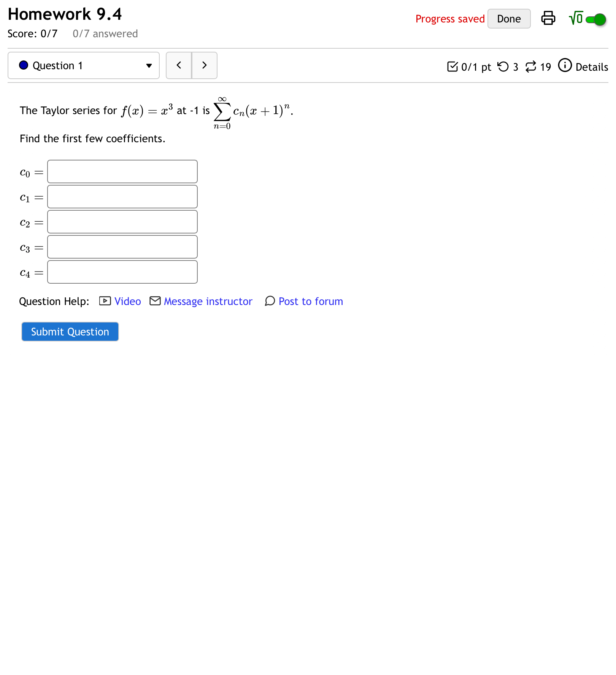This screenshot has height=675, width=616.
Task: Click inside the c0 answer field
Action: 122,172
